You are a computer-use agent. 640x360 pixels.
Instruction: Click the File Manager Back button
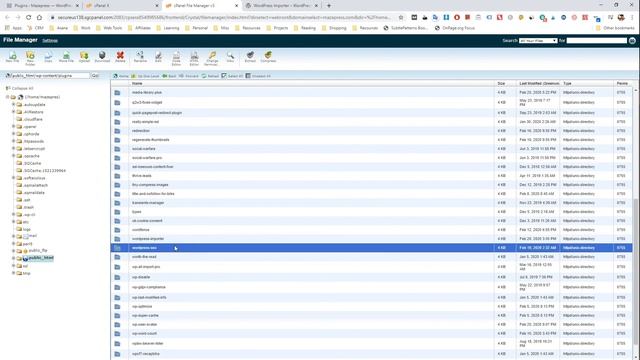169,76
